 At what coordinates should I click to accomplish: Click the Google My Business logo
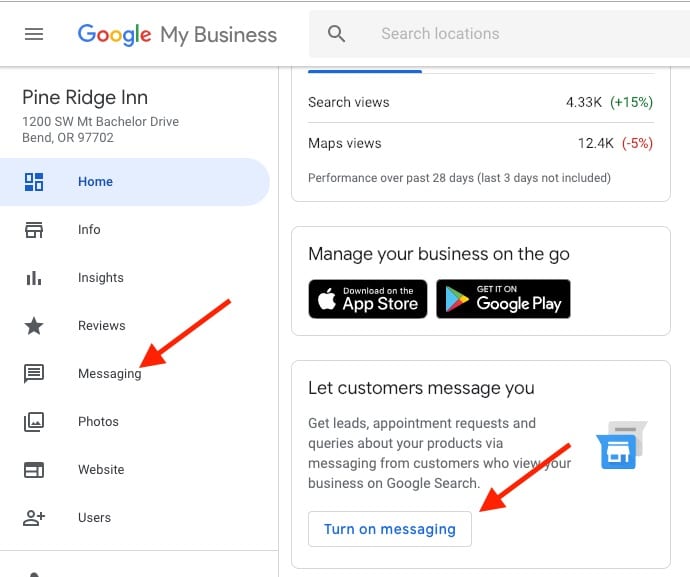(177, 35)
